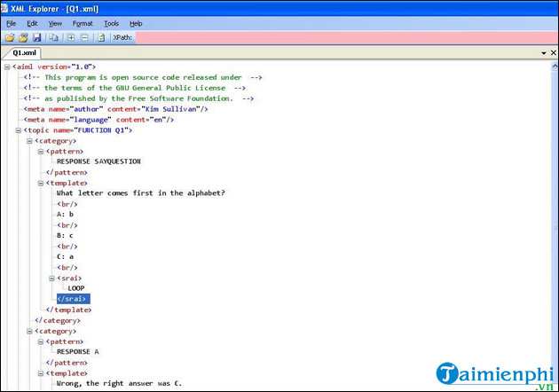The image size is (559, 392).
Task: Select the first </template> closing tag
Action: pyautogui.click(x=69, y=310)
